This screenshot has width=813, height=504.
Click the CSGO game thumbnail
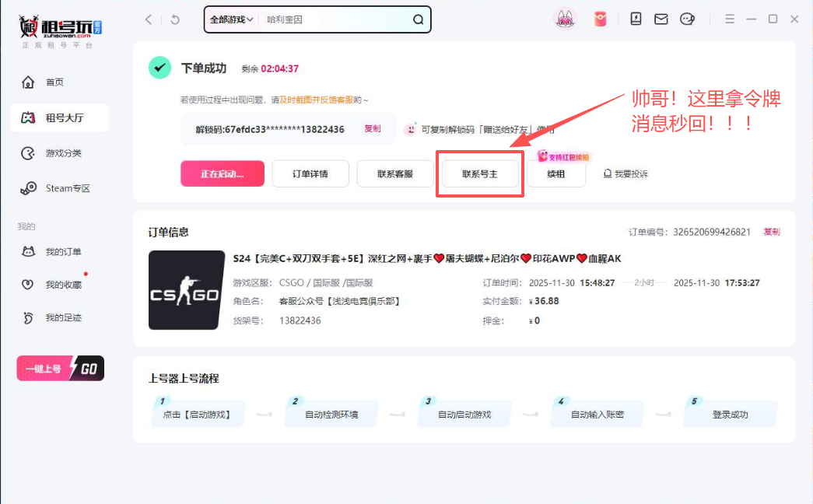(x=186, y=290)
